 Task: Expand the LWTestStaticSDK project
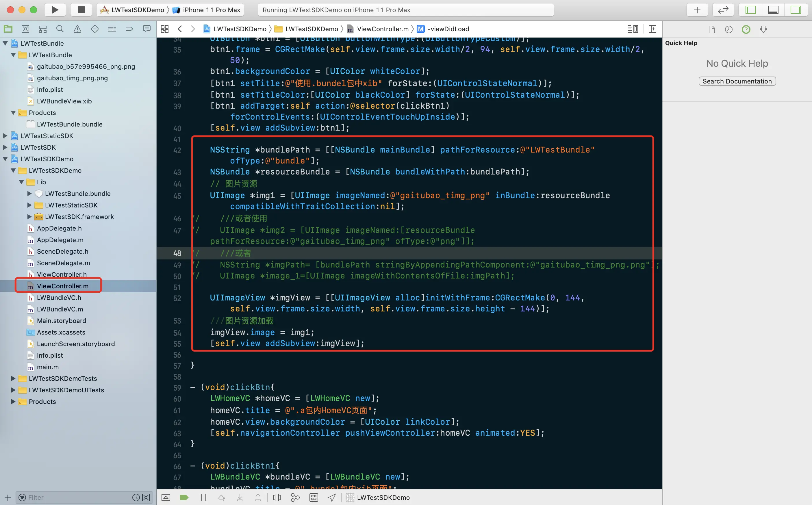tap(5, 136)
